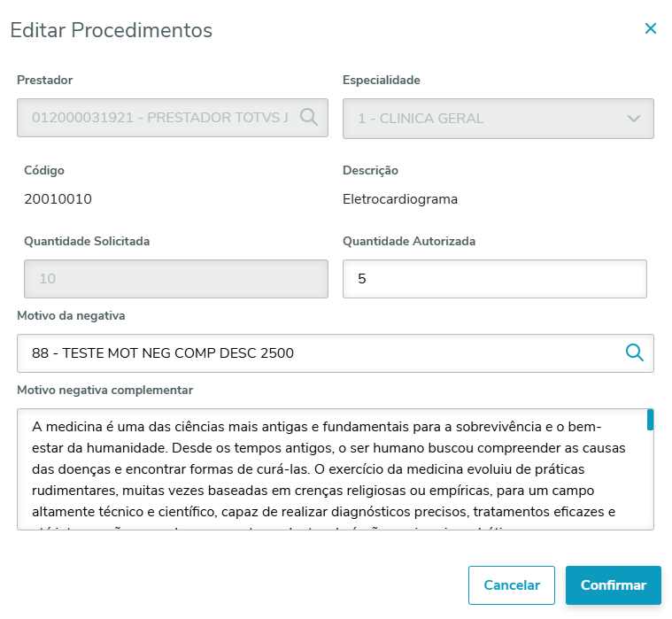672x619 pixels.
Task: Click the 'Quantidade Autorizada' label
Action: click(x=409, y=241)
